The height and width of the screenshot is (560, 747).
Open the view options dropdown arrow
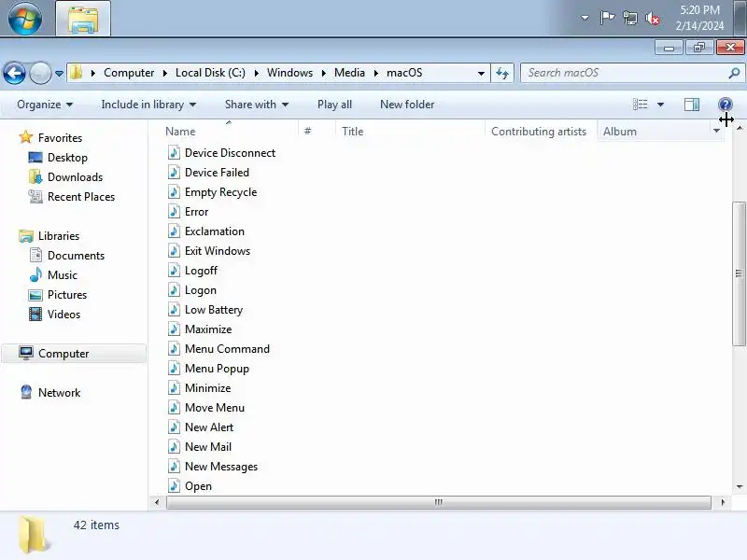click(x=660, y=105)
